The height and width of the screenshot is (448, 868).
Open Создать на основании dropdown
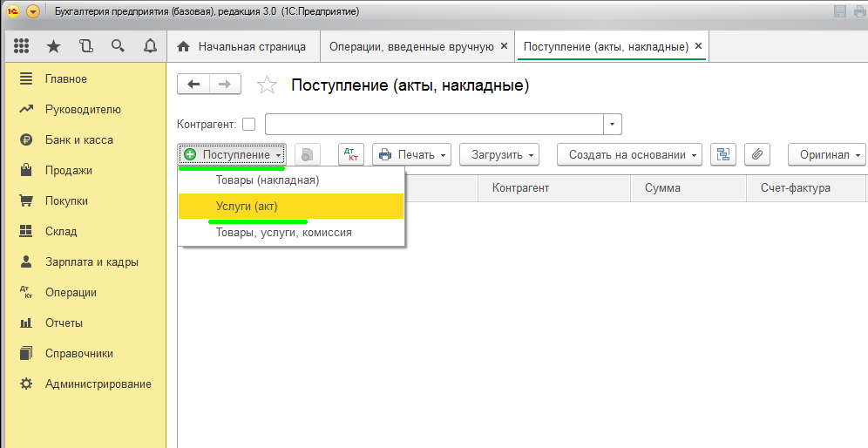[x=629, y=154]
